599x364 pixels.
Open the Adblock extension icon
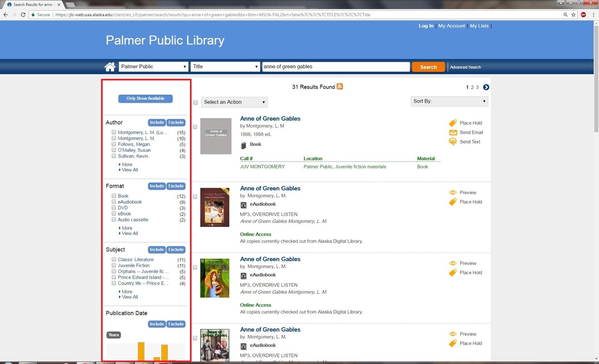(x=583, y=15)
